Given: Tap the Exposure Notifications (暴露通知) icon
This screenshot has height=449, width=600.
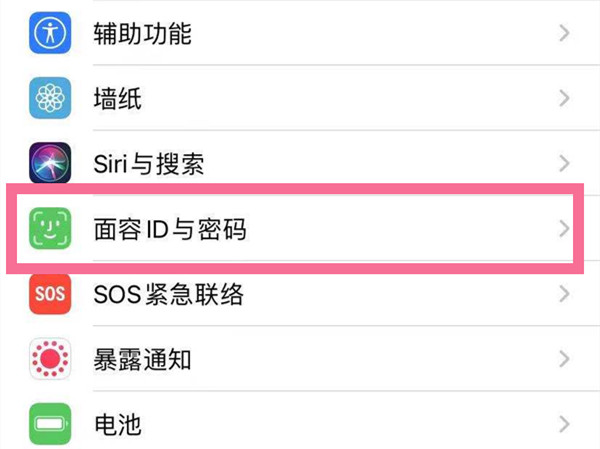Looking at the screenshot, I should click(x=49, y=359).
